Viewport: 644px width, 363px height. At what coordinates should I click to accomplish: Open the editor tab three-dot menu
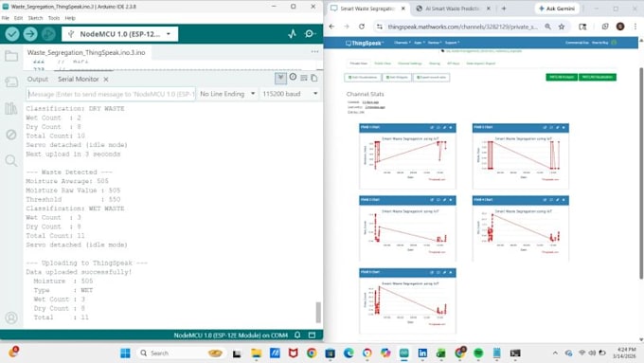[314, 52]
